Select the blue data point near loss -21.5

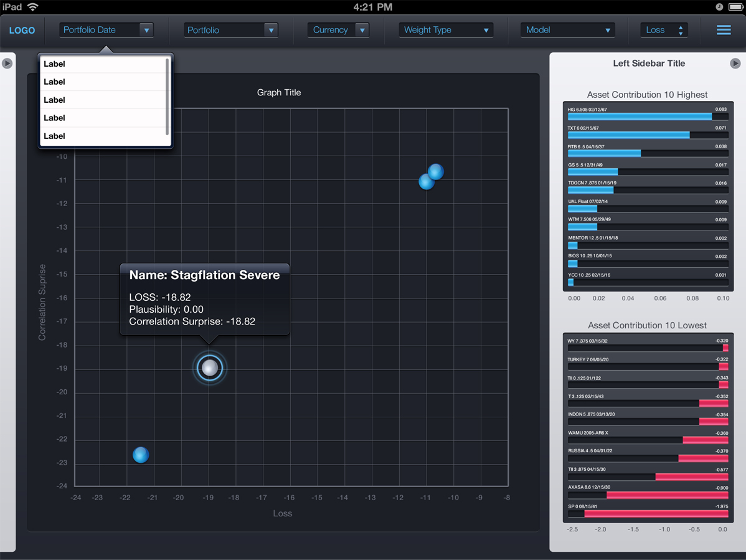(141, 455)
